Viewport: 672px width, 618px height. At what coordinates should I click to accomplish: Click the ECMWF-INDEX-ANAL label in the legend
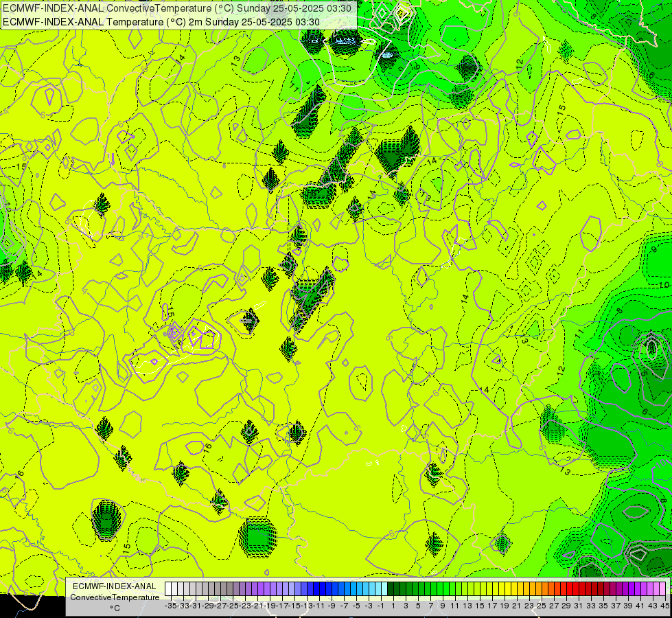pyautogui.click(x=115, y=586)
